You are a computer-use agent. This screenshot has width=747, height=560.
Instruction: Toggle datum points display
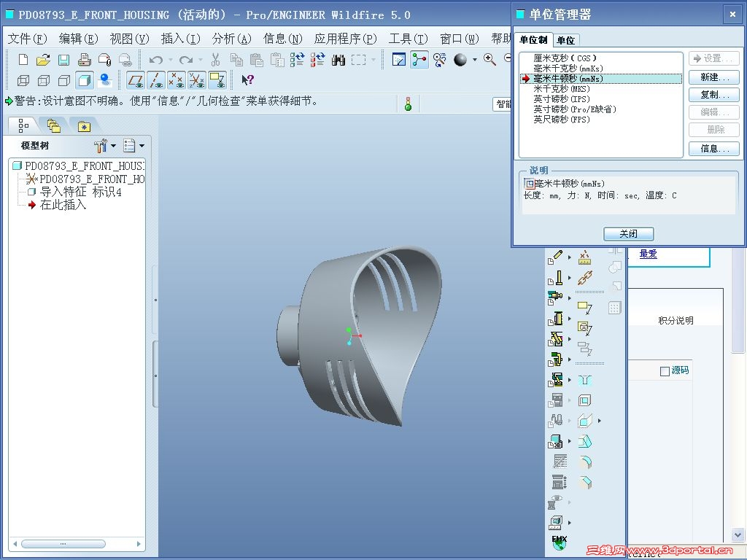pyautogui.click(x=177, y=80)
